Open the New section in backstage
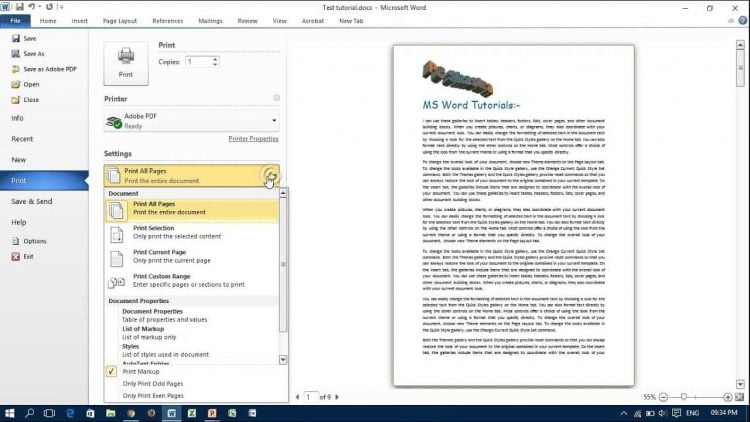The width and height of the screenshot is (750, 422). pyautogui.click(x=19, y=160)
